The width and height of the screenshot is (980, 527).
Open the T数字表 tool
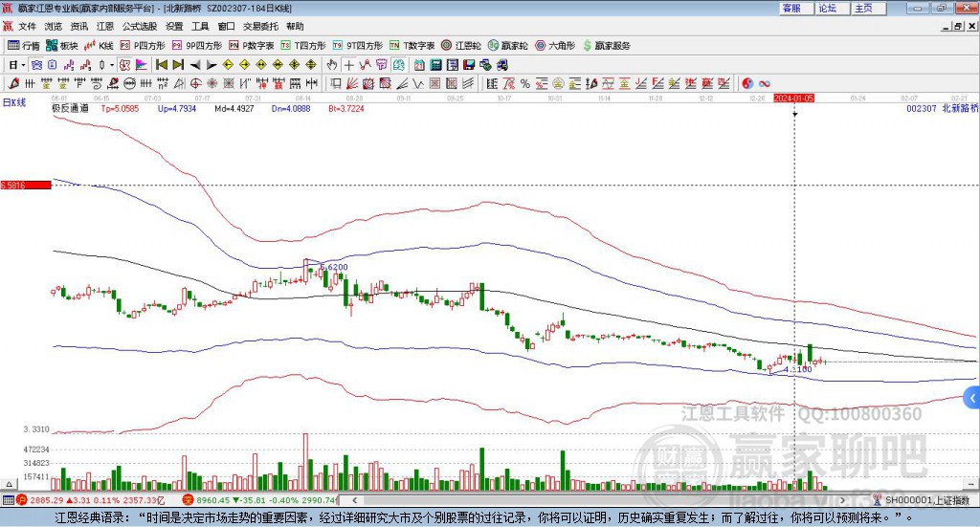pos(412,46)
